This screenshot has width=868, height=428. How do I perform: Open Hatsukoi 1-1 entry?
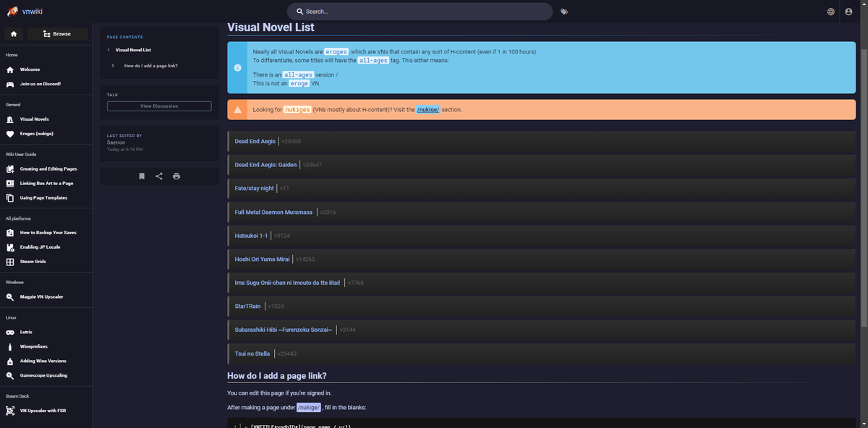251,236
